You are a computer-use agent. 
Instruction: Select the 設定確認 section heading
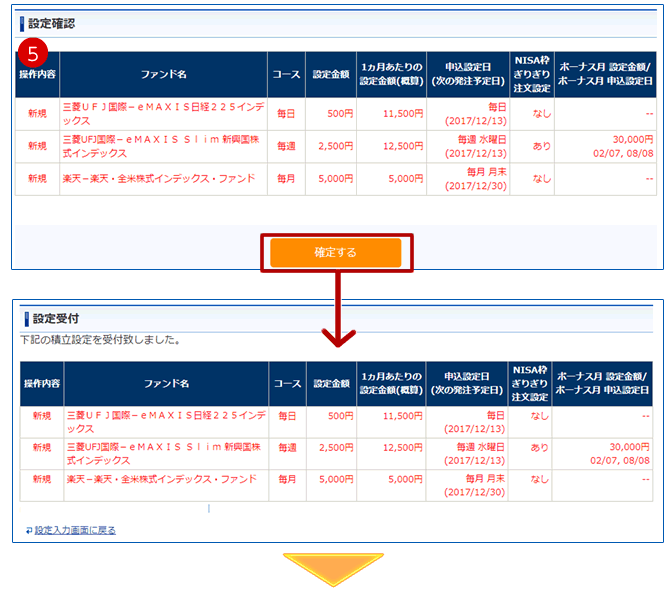pos(52,23)
